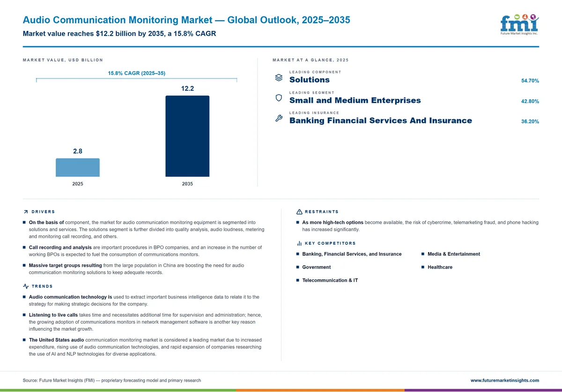Click the 2035 axis label
This screenshot has width=562, height=392.
[x=187, y=184]
